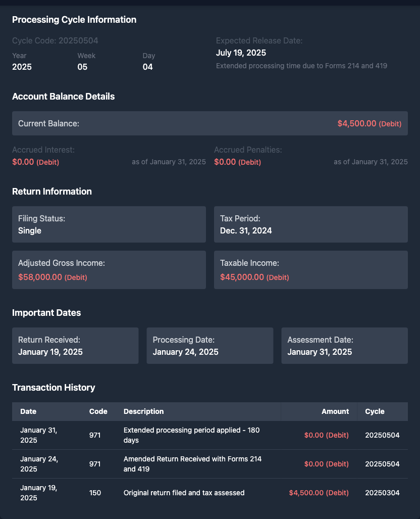Viewport: 420px width, 519px height.
Task: Click the Date column header
Action: click(28, 411)
